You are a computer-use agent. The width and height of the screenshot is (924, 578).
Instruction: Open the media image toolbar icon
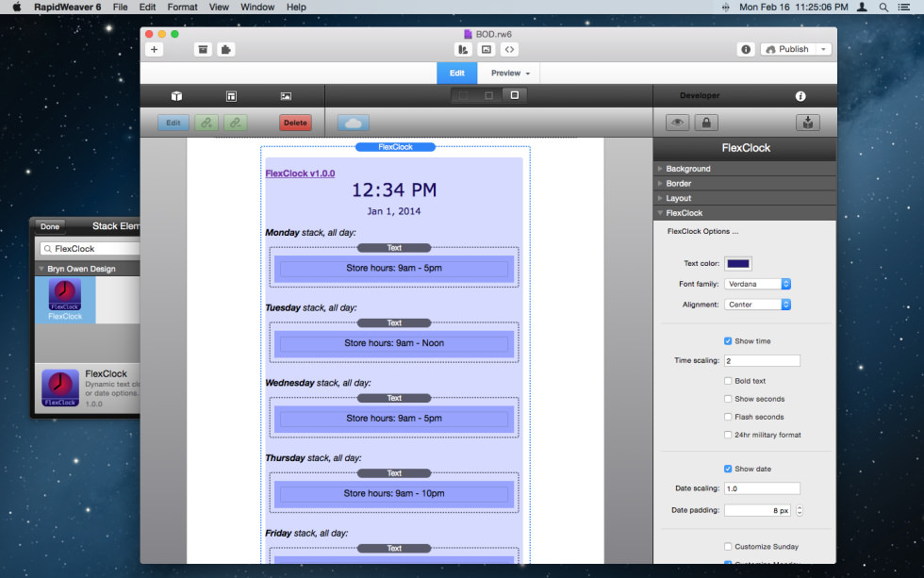487,49
